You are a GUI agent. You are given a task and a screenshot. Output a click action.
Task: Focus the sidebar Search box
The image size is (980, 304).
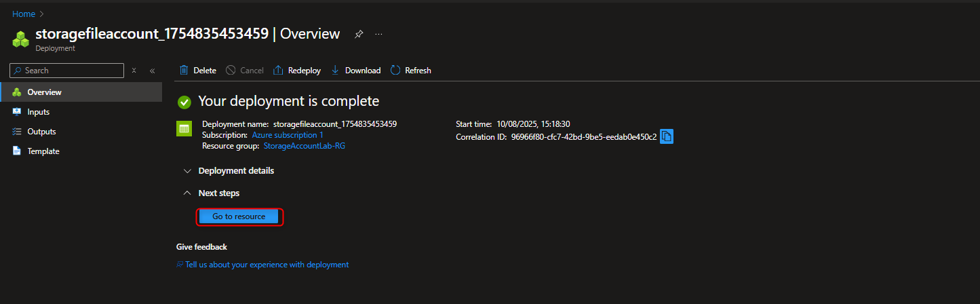tap(67, 71)
